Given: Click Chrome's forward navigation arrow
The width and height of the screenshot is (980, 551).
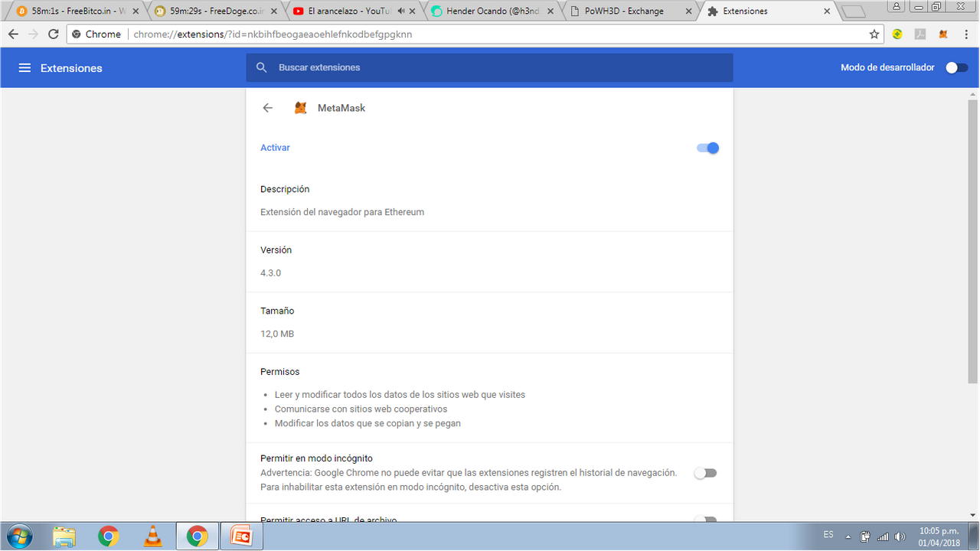Looking at the screenshot, I should click(x=33, y=34).
